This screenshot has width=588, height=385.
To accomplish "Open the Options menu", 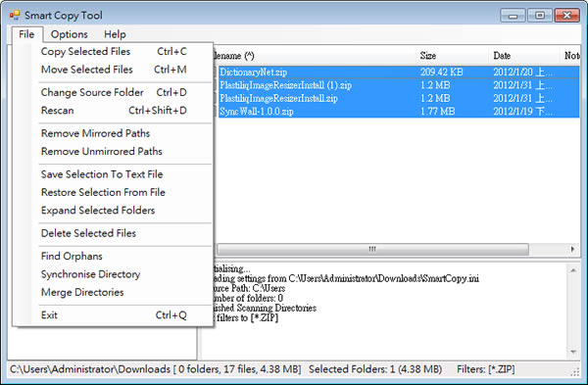I will click(x=69, y=34).
